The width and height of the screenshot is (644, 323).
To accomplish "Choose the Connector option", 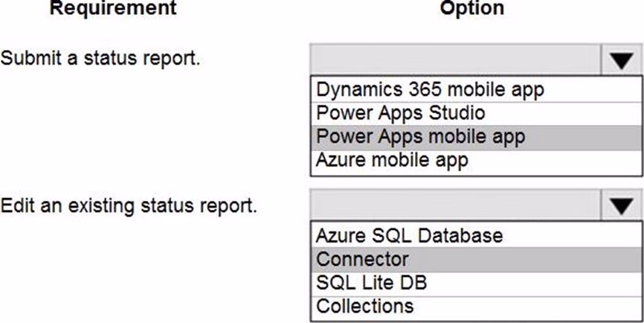I will click(362, 259).
